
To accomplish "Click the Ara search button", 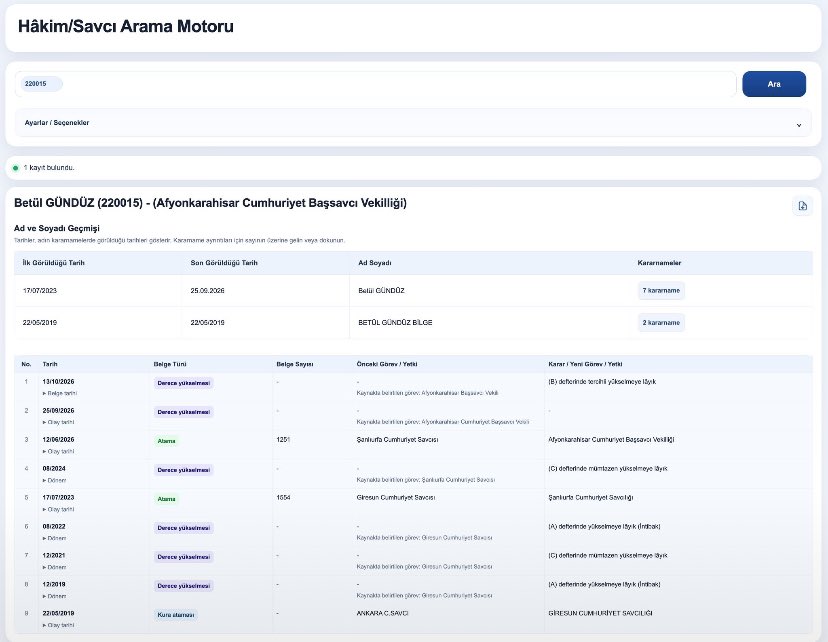I will pos(774,84).
